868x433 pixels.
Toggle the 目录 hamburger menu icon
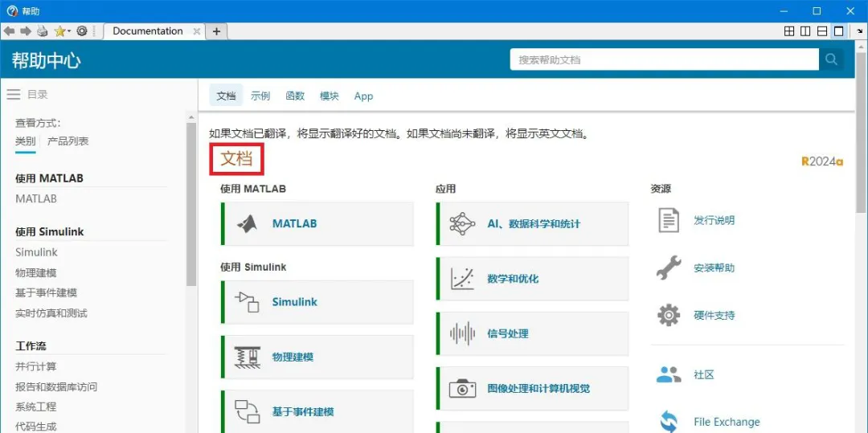click(x=14, y=95)
